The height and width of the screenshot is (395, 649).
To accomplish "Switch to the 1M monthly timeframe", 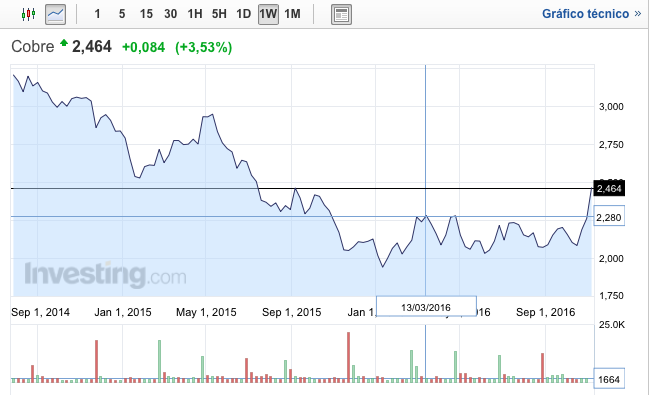I will click(293, 14).
